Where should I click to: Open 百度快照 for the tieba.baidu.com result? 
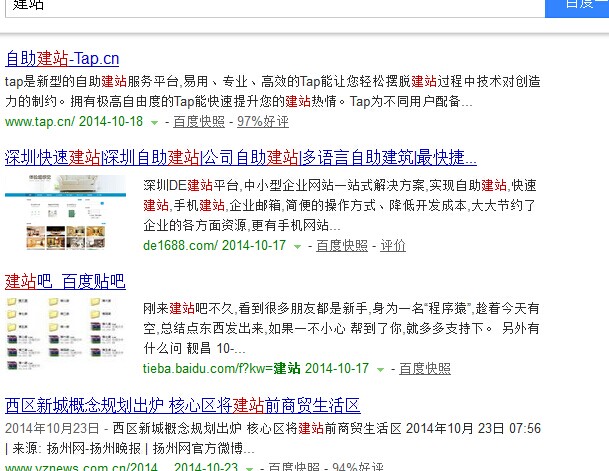pyautogui.click(x=425, y=368)
